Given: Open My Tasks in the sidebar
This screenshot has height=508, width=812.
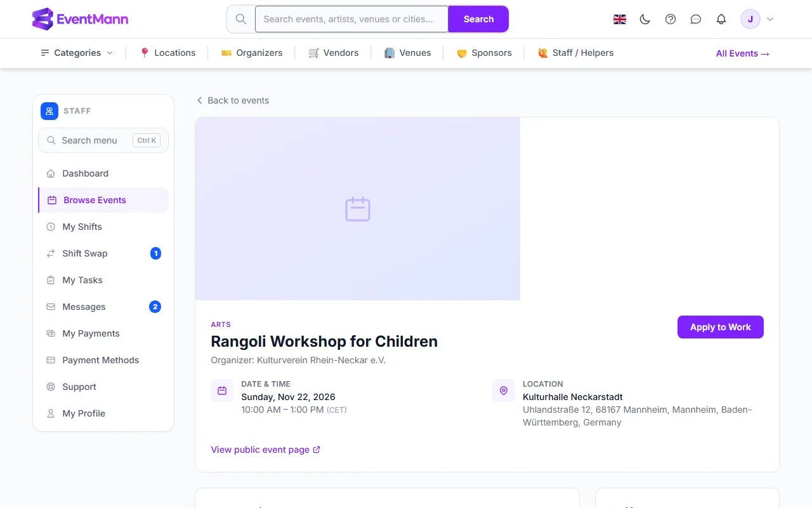Looking at the screenshot, I should pos(103,280).
